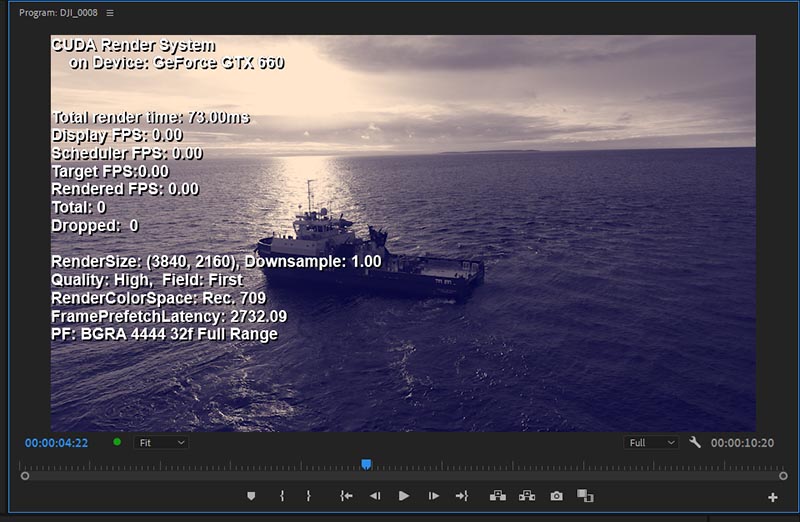This screenshot has width=800, height=522.
Task: Click the right handle of the zoom scroll bar
Action: click(x=783, y=476)
